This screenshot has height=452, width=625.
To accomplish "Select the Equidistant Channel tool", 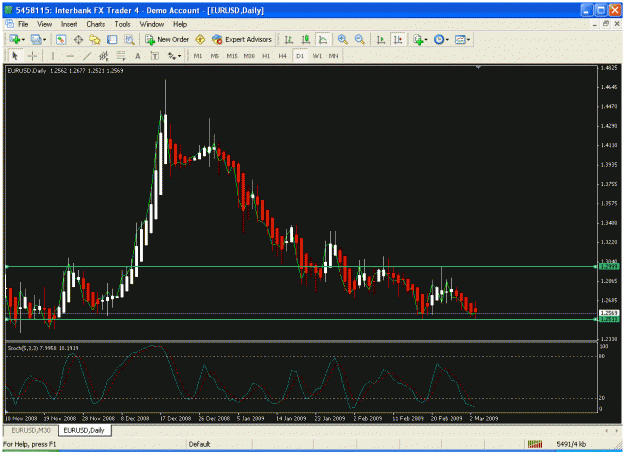I will [x=104, y=56].
